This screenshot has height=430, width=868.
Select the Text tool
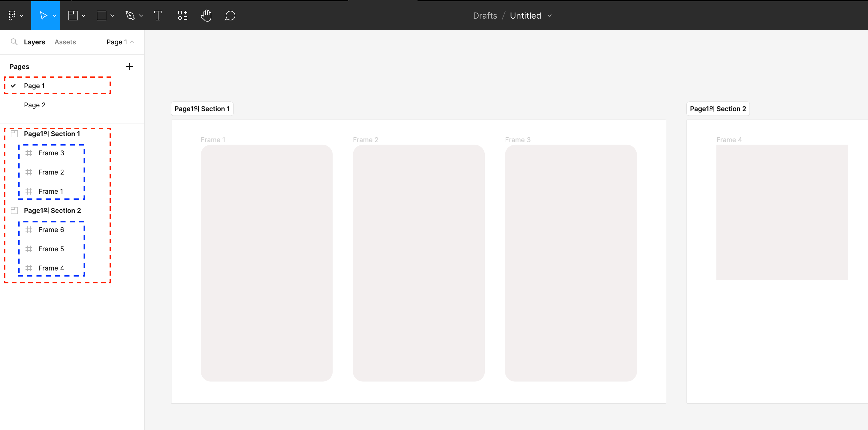[x=158, y=16]
